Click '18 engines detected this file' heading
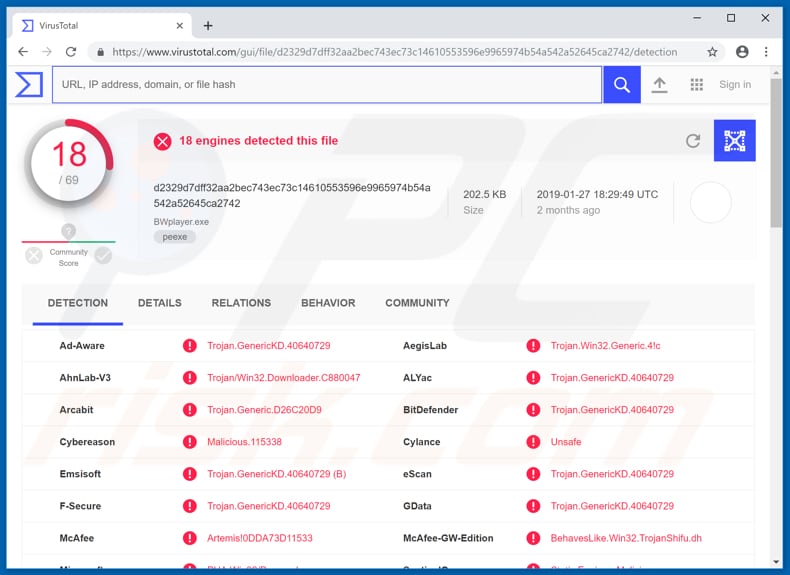This screenshot has width=790, height=575. click(258, 141)
